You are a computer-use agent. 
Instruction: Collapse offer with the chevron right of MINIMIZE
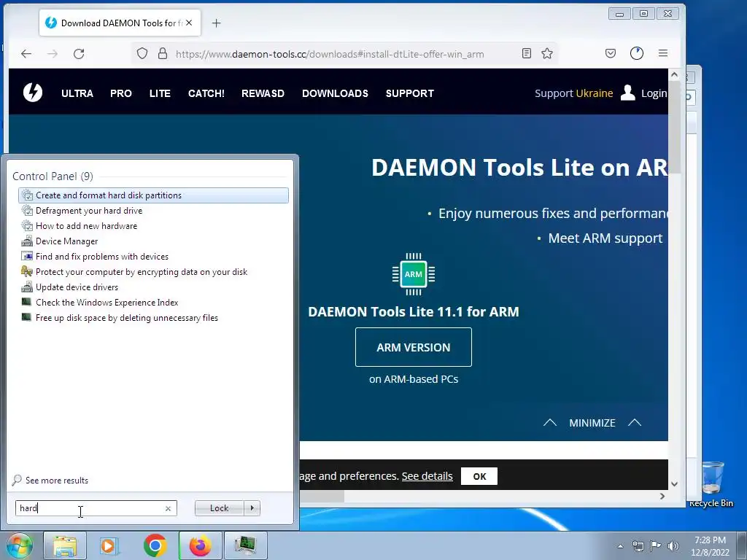pyautogui.click(x=635, y=423)
